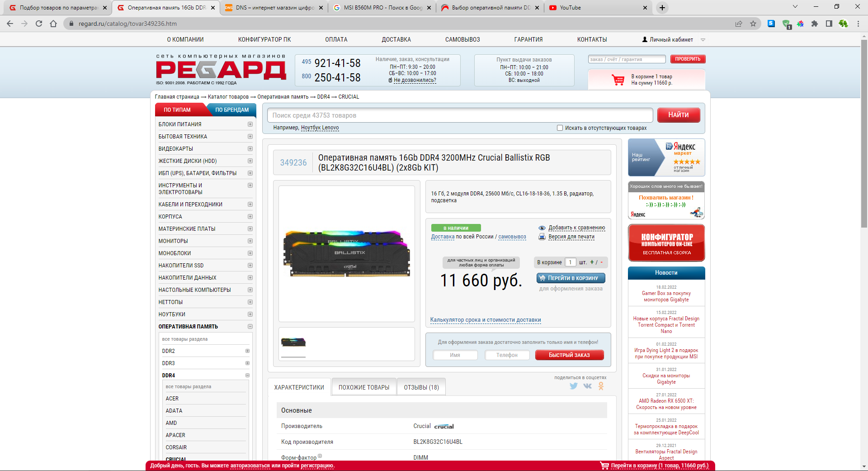Expand the МОНИТОРЫ category
The height and width of the screenshot is (471, 868).
(x=250, y=241)
